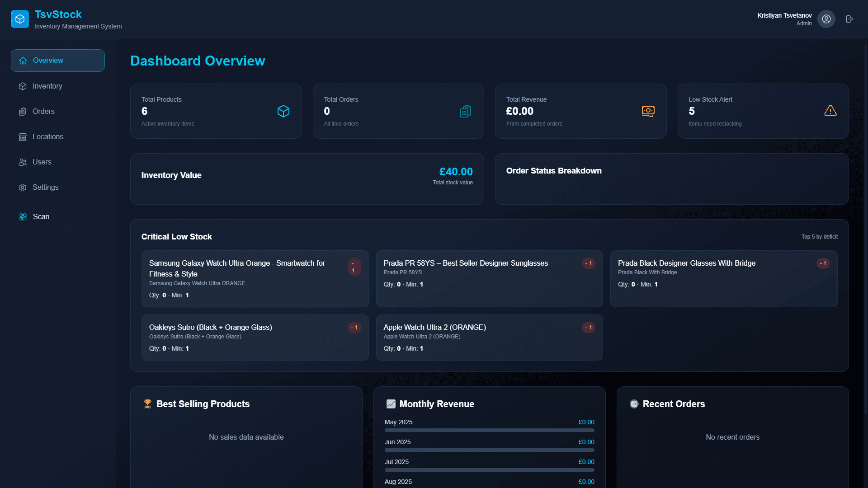Navigate to the Users page
The width and height of the screenshot is (868, 488).
42,162
